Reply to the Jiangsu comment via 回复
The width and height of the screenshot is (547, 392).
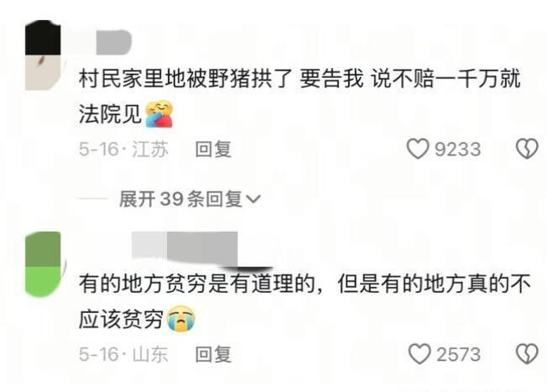pos(213,149)
